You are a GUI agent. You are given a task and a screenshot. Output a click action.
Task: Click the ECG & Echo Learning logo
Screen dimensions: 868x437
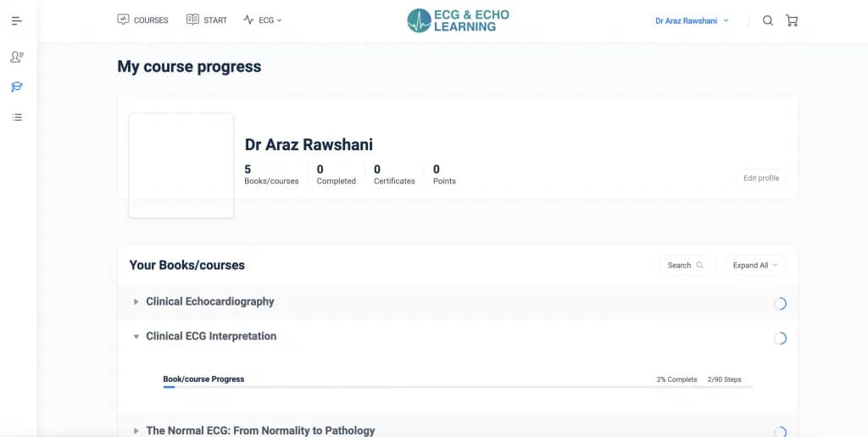(x=458, y=20)
